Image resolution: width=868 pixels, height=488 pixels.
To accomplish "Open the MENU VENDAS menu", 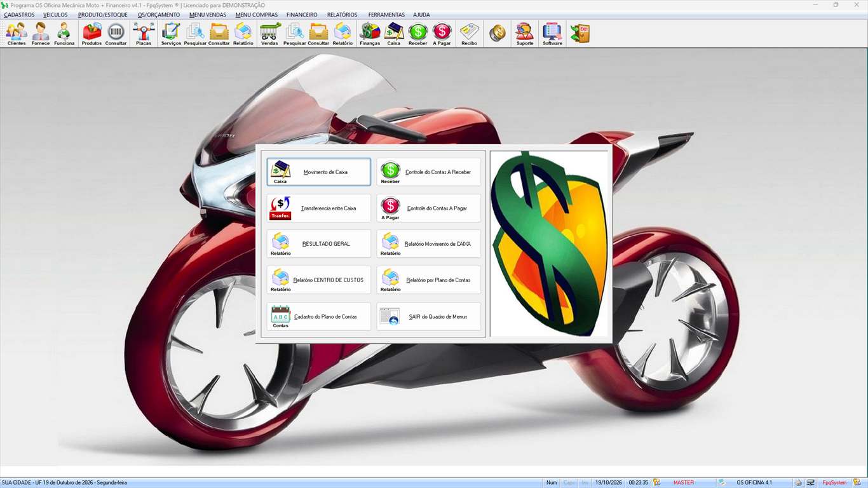I will [x=208, y=15].
